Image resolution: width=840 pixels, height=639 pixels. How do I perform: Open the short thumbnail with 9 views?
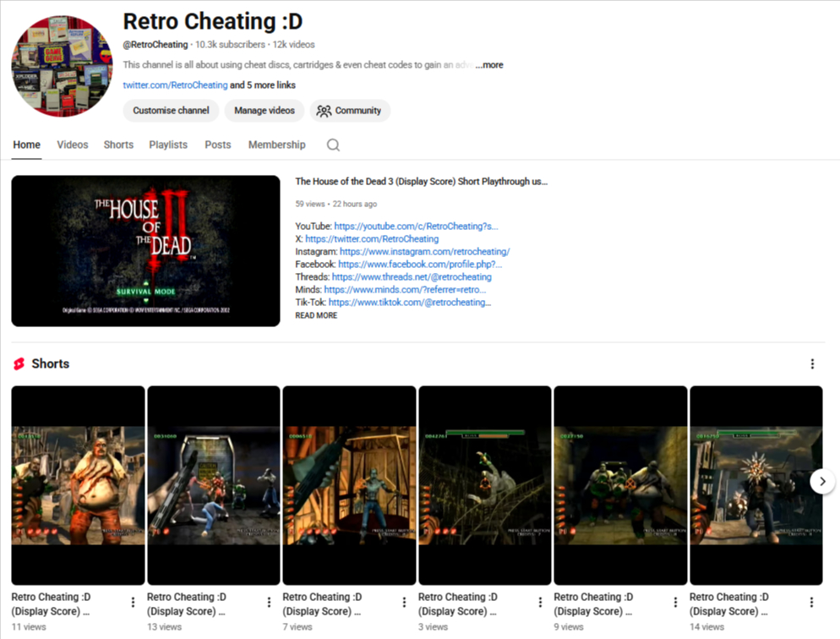pyautogui.click(x=620, y=485)
